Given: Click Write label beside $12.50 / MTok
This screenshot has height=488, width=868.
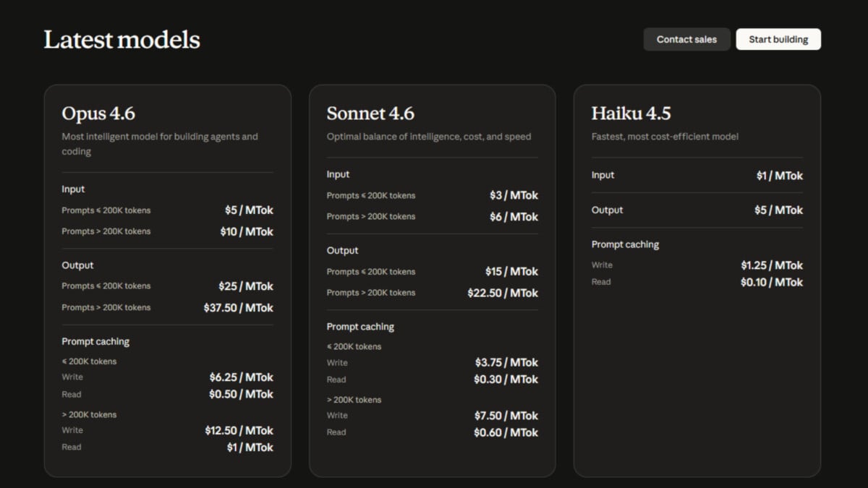Looking at the screenshot, I should (x=72, y=430).
